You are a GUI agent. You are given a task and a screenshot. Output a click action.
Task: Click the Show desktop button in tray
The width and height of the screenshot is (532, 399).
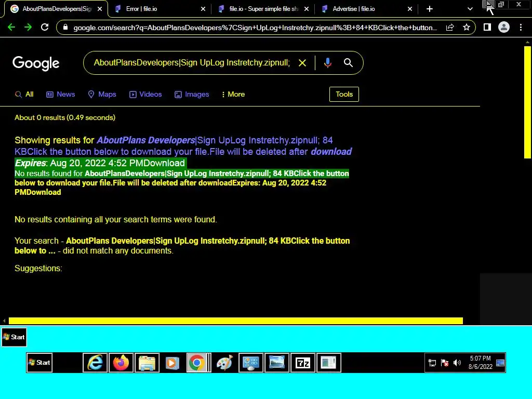coord(500,363)
